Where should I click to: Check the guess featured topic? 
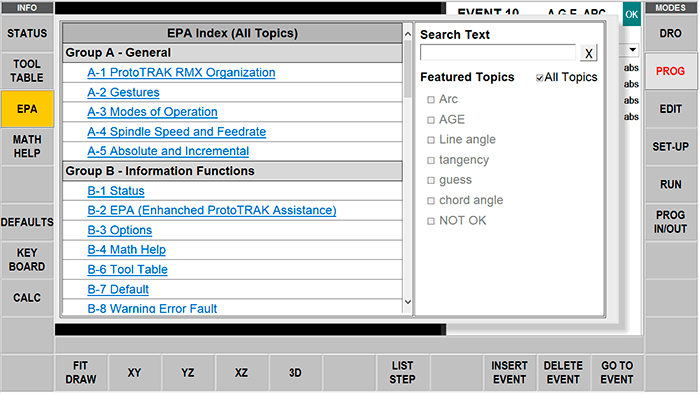[431, 180]
